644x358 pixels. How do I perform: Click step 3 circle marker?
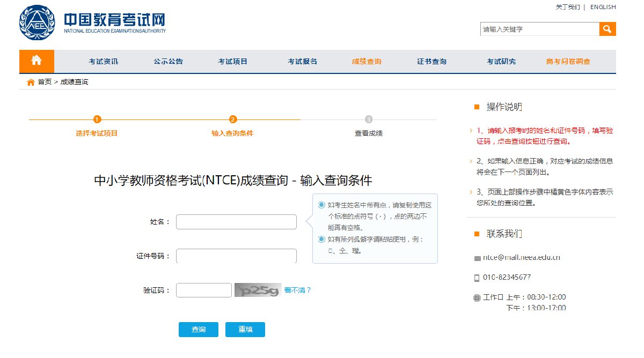pos(368,120)
